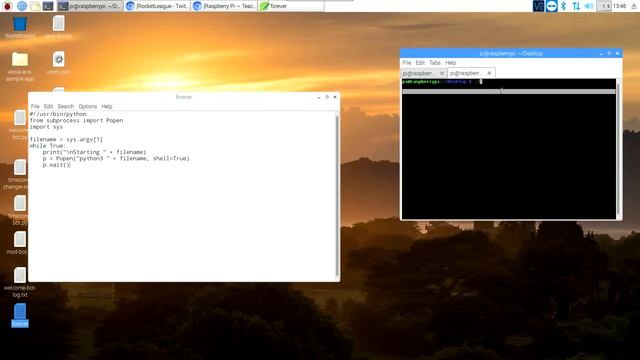Select the alexa-avs-sample-app folder
The height and width of the screenshot is (360, 640).
tap(20, 67)
